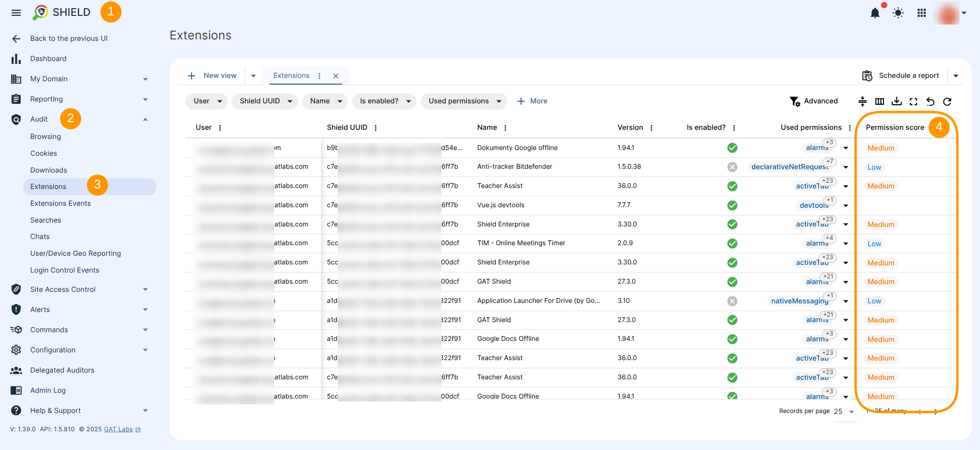Open Schedule a report dropdown arrow
Image resolution: width=980 pixels, height=450 pixels.
[955, 76]
